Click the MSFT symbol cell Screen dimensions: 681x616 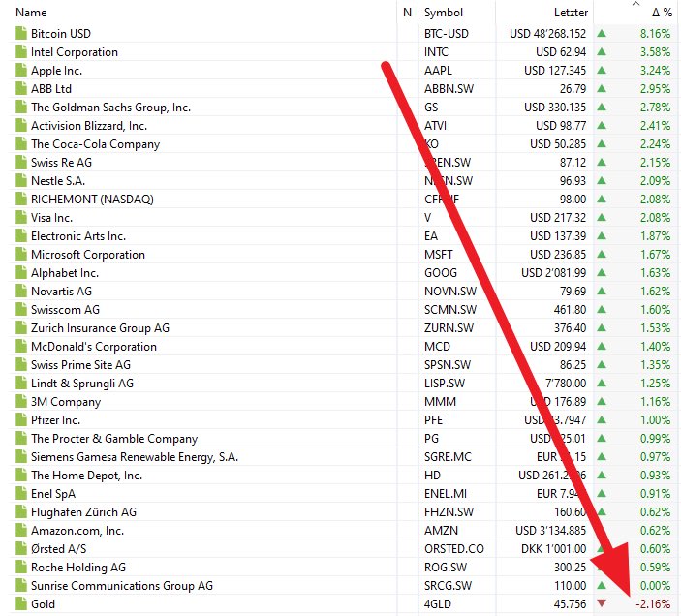coord(439,254)
